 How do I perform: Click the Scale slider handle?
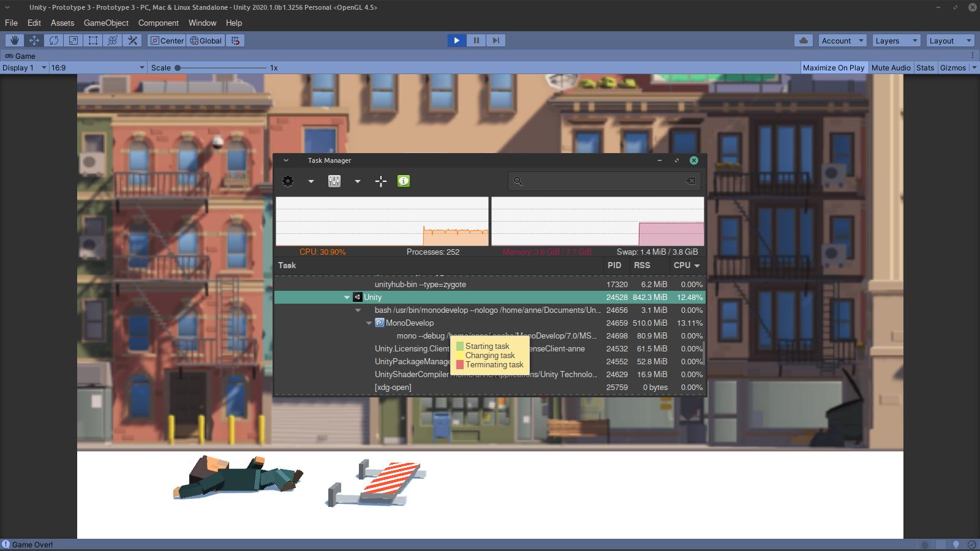point(178,68)
